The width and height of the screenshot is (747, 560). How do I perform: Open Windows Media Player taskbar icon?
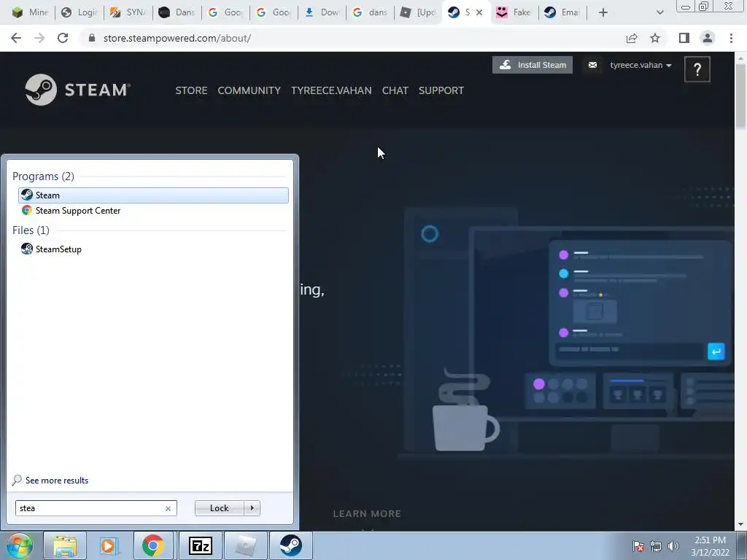(x=109, y=545)
